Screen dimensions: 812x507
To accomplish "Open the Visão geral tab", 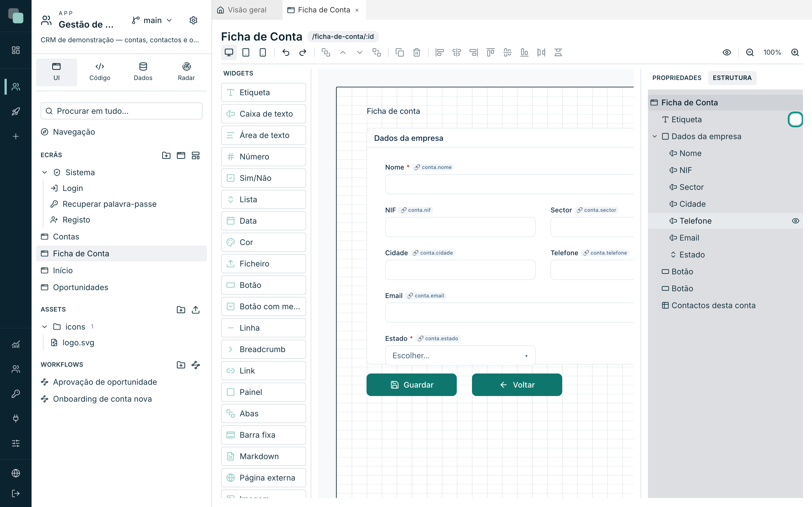I will [x=242, y=10].
